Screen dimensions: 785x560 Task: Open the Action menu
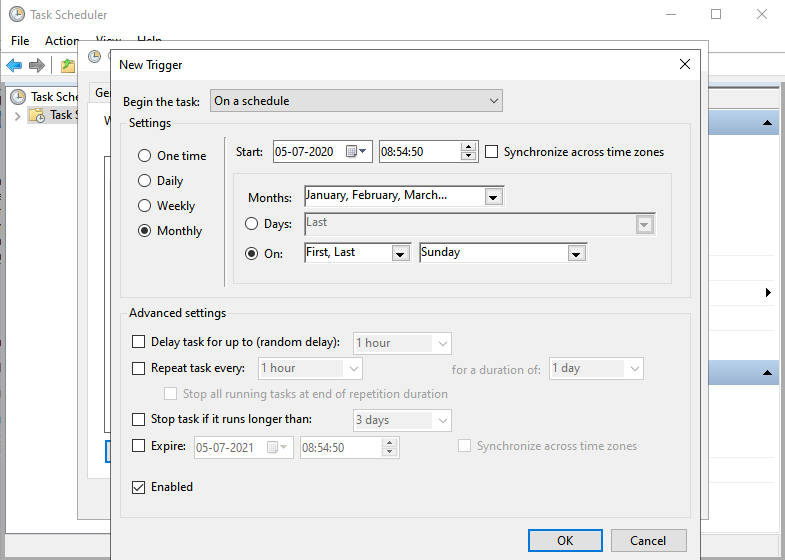(x=62, y=41)
